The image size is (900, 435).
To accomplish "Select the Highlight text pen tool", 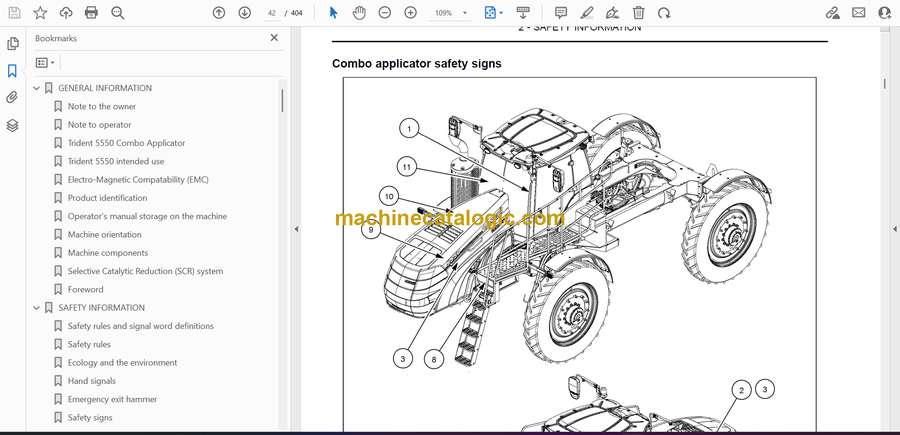I will (587, 13).
